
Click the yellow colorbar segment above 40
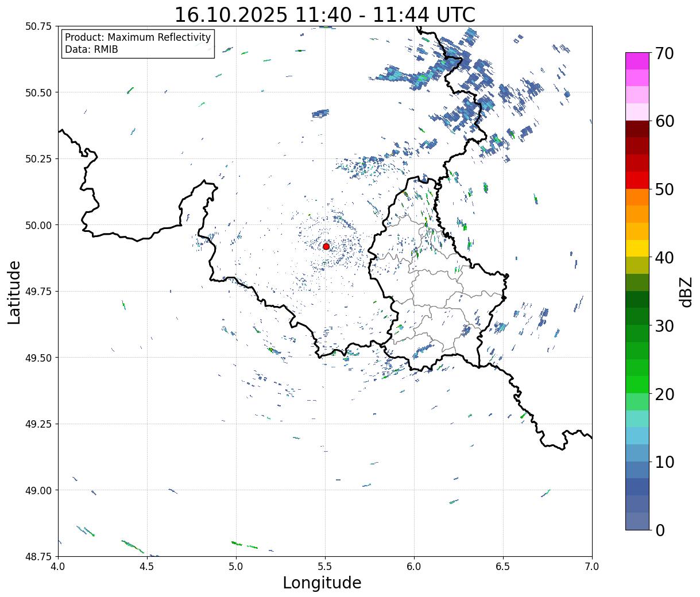(637, 248)
